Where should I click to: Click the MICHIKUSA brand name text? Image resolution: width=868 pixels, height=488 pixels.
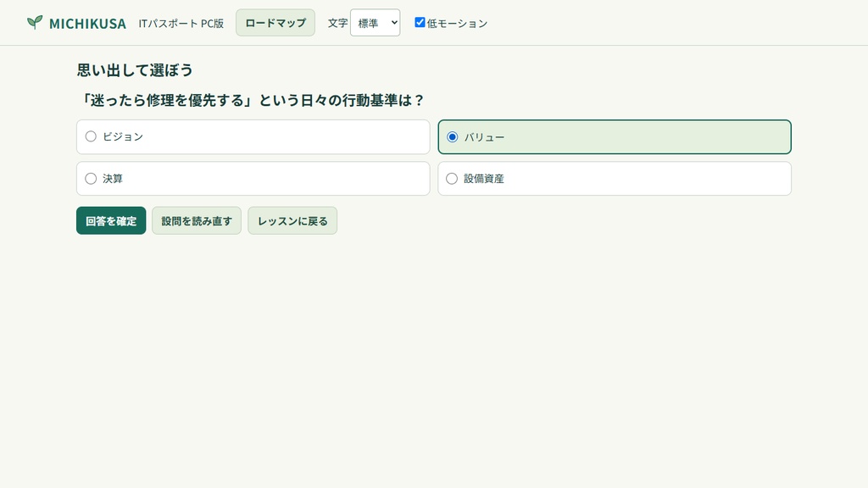click(x=87, y=23)
